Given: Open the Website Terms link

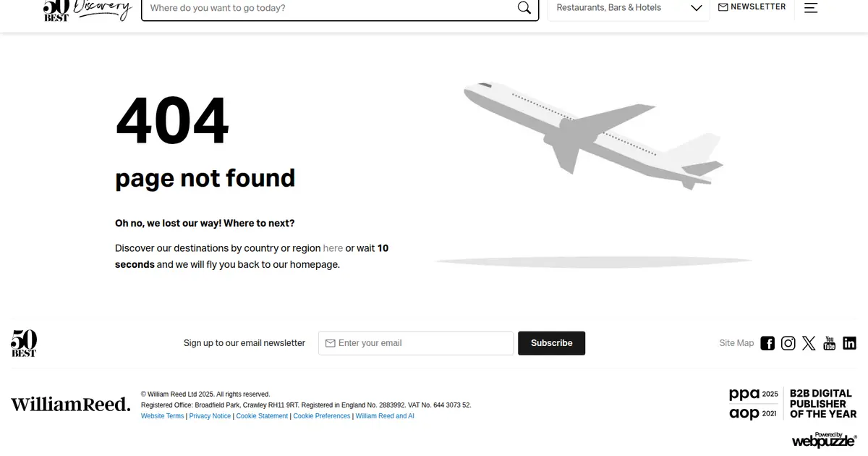Looking at the screenshot, I should pyautogui.click(x=162, y=416).
